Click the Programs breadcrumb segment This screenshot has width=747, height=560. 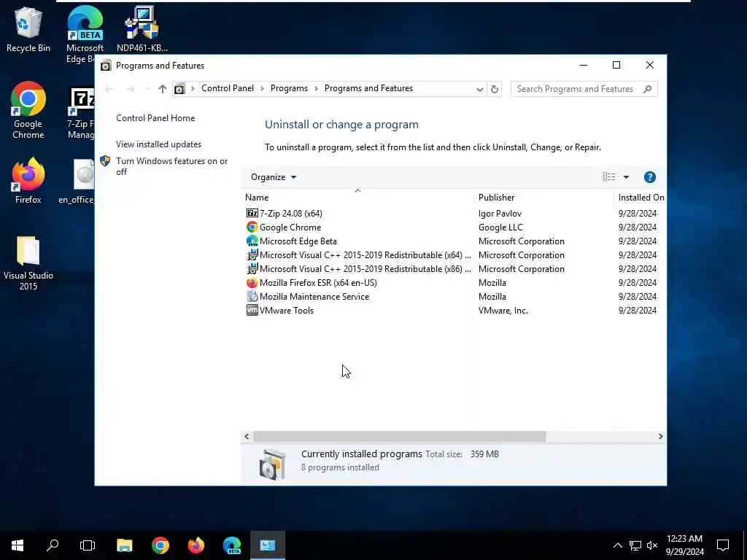289,88
